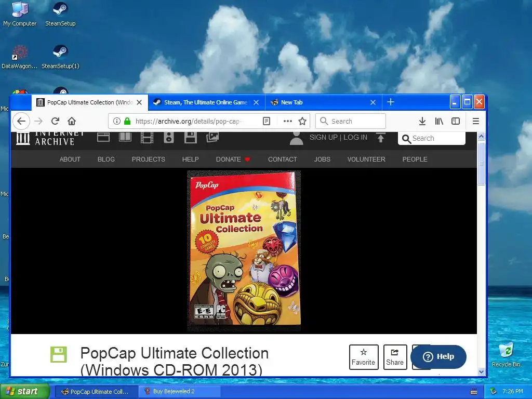Click the browser forward arrow

click(38, 121)
